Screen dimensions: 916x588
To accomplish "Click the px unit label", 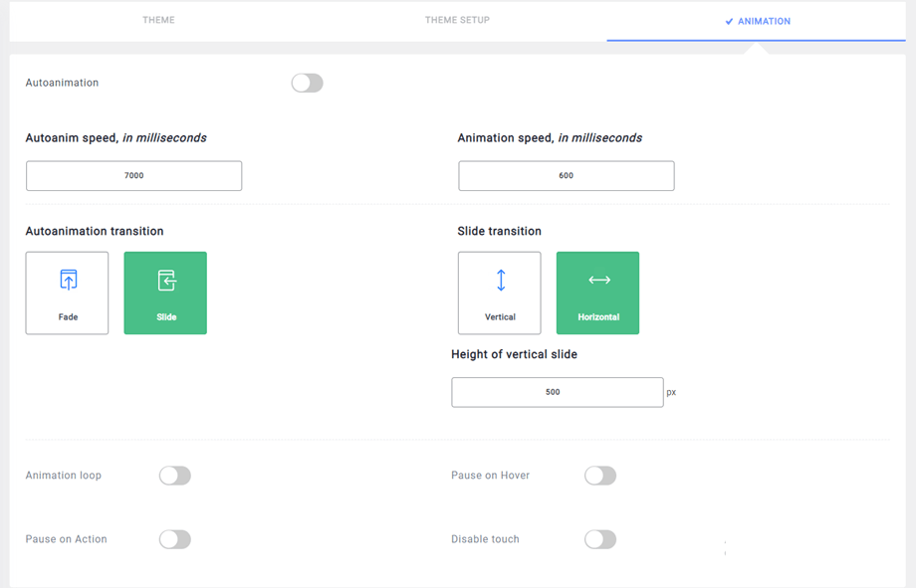I will [x=671, y=392].
